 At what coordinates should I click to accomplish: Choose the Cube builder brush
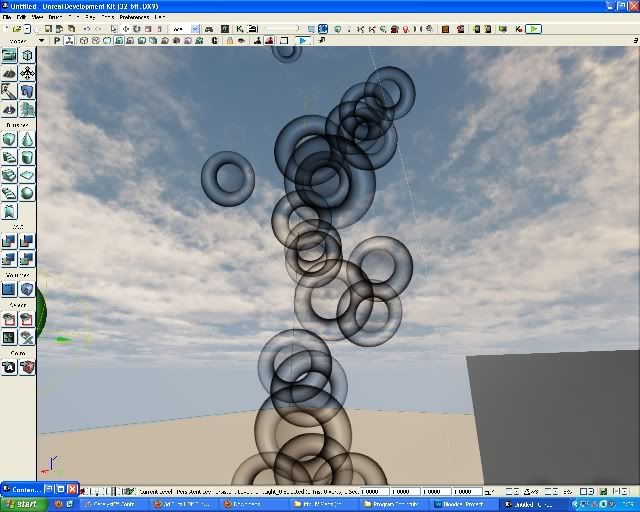pos(9,140)
